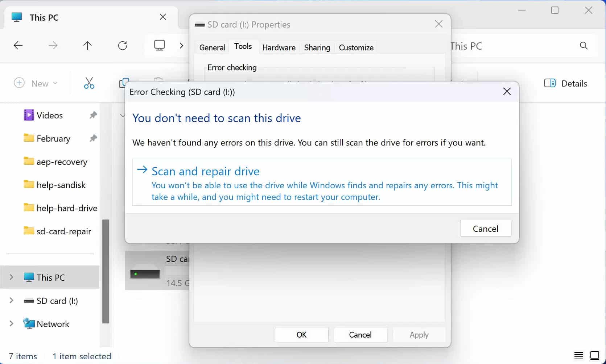
Task: Switch to the Hardware tab
Action: [279, 47]
